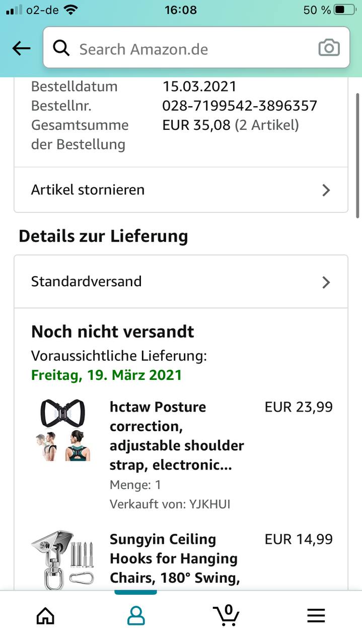The width and height of the screenshot is (362, 644).
Task: Tap the posture corrector product thumbnail
Action: pos(63,430)
